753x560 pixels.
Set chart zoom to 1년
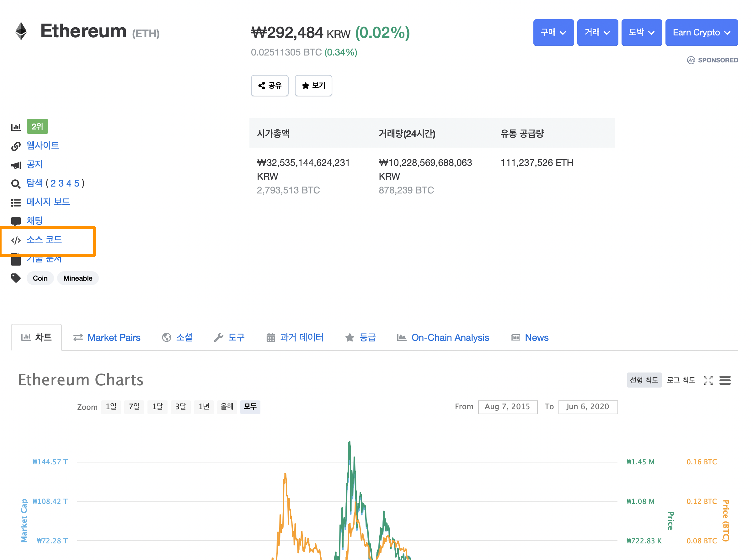[x=204, y=407]
